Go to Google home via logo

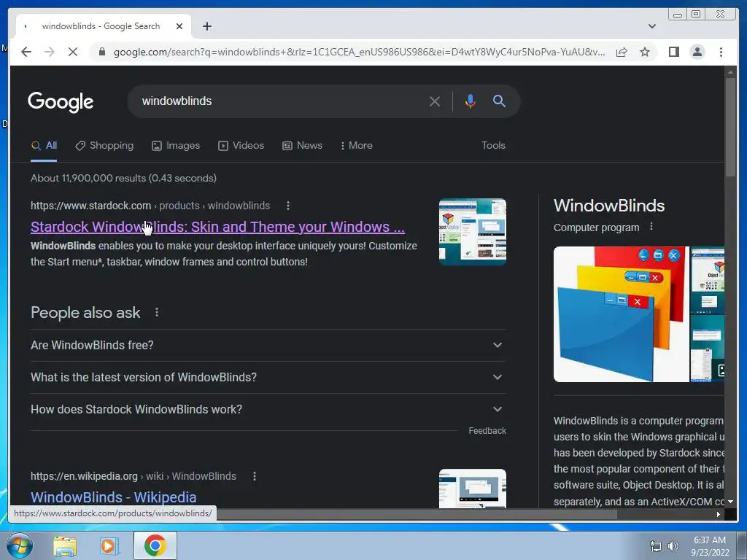point(61,102)
